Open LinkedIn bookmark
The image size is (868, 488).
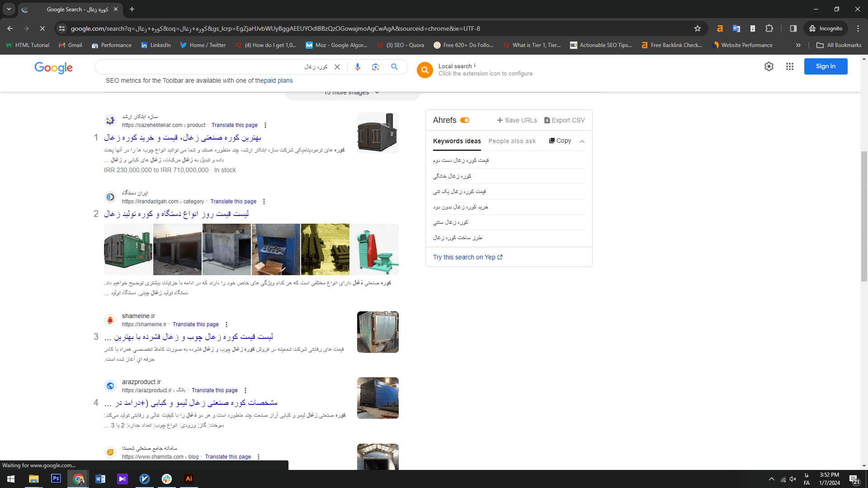[x=156, y=45]
